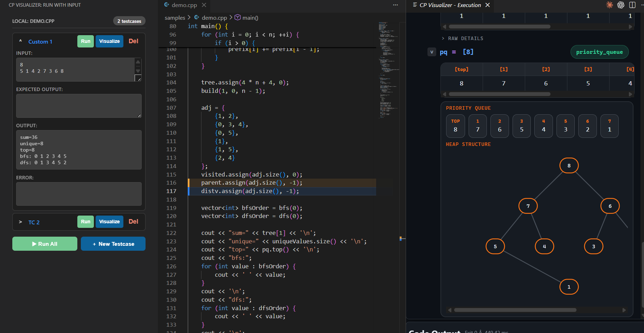Visualize the TC 2 testcase
644x333 pixels.
109,222
